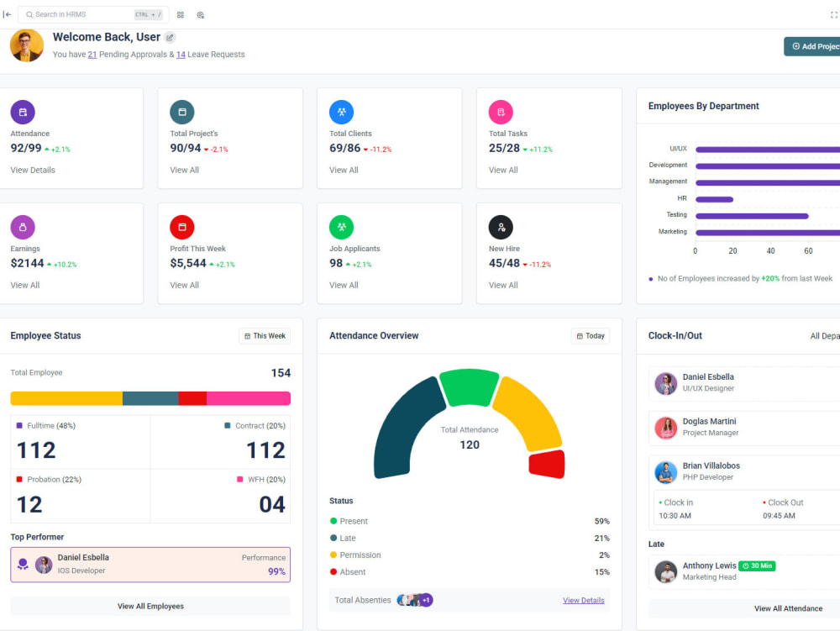Click the green Job Applicants icon
The height and width of the screenshot is (631, 840).
(341, 227)
